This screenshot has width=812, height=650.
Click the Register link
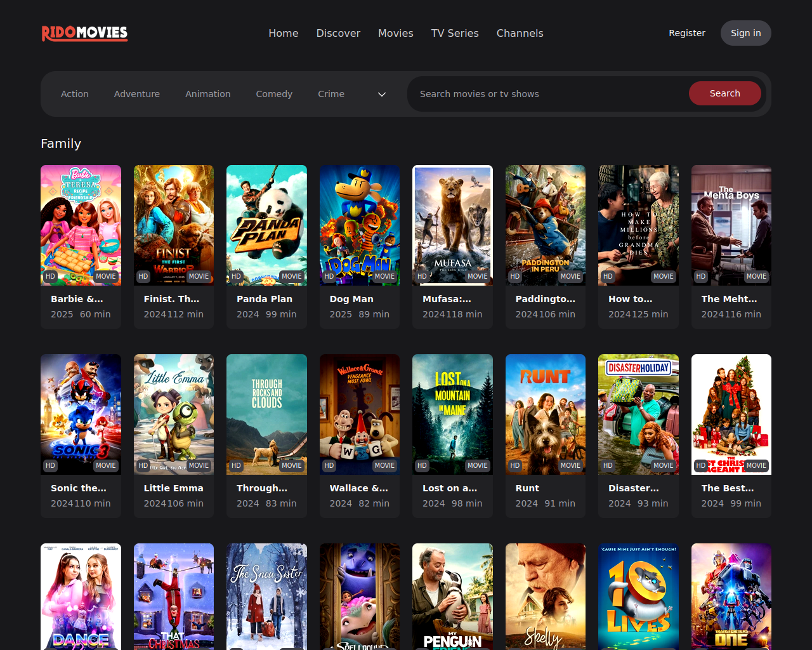tap(687, 33)
